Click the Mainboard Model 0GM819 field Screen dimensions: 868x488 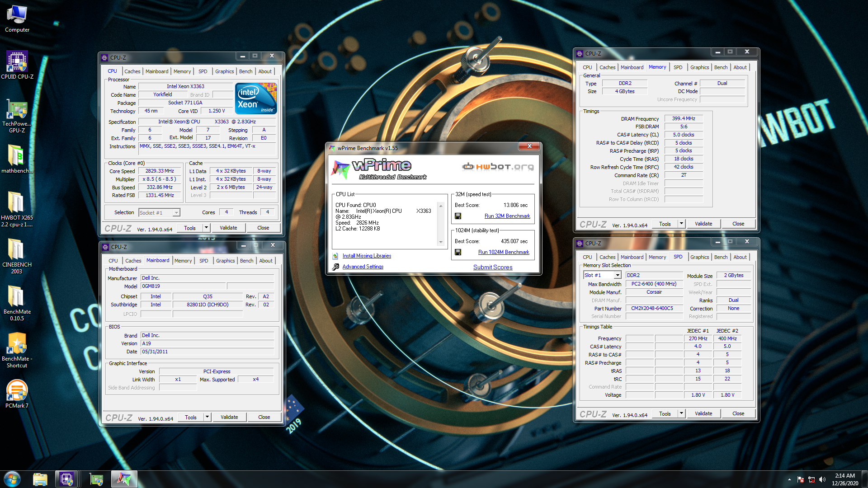click(183, 286)
